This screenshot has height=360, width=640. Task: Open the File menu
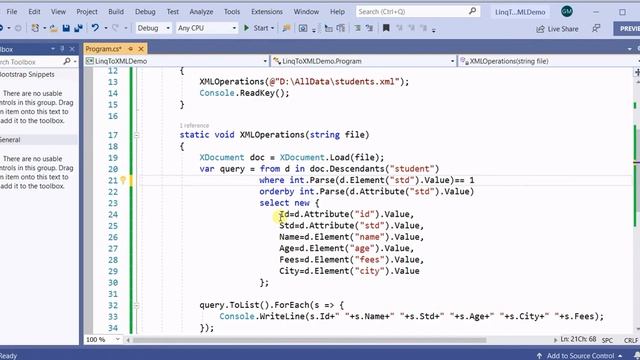[12, 11]
